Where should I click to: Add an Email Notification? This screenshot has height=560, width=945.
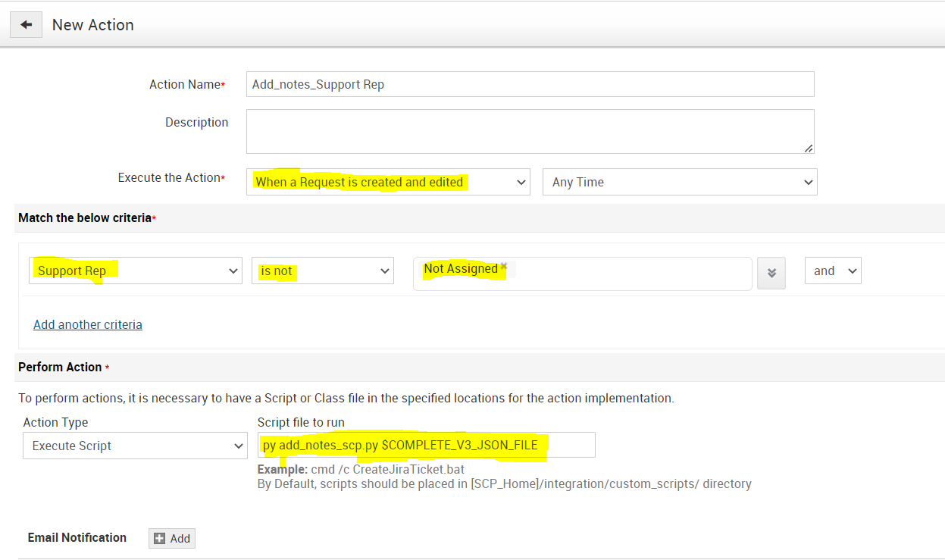click(x=172, y=538)
